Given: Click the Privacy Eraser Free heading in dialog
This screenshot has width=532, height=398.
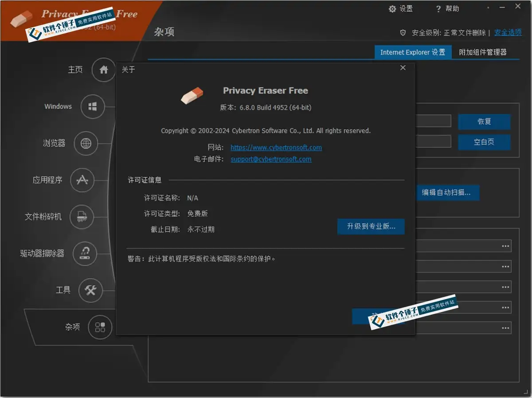Looking at the screenshot, I should [x=266, y=91].
